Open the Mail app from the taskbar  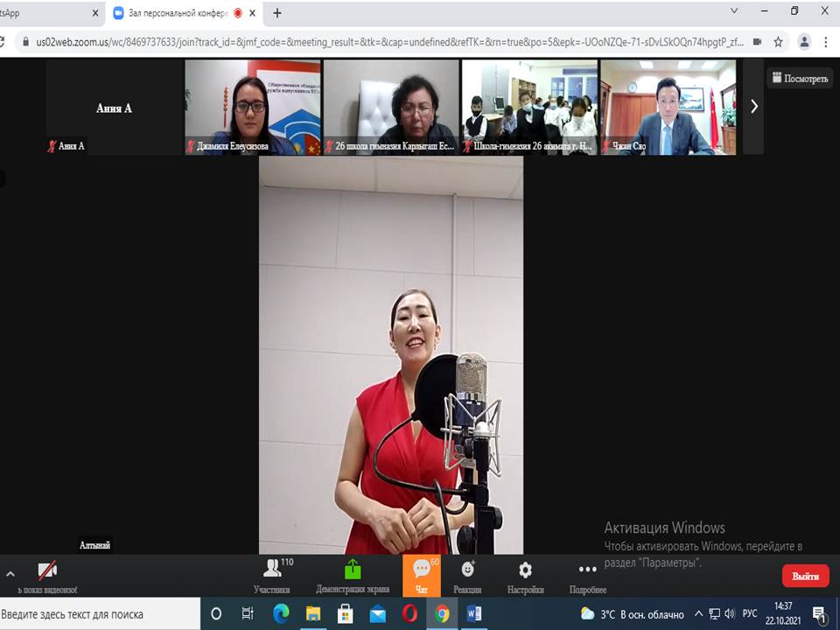tap(378, 614)
